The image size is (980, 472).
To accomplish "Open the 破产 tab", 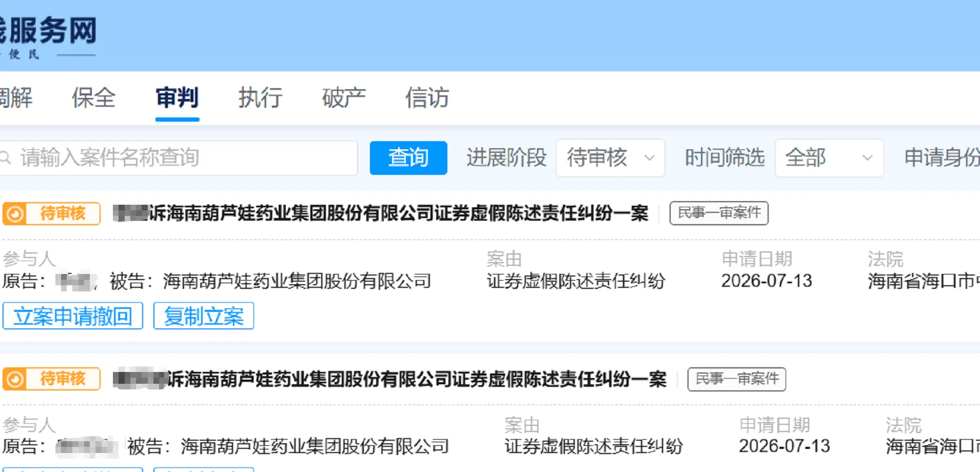I will point(344,97).
